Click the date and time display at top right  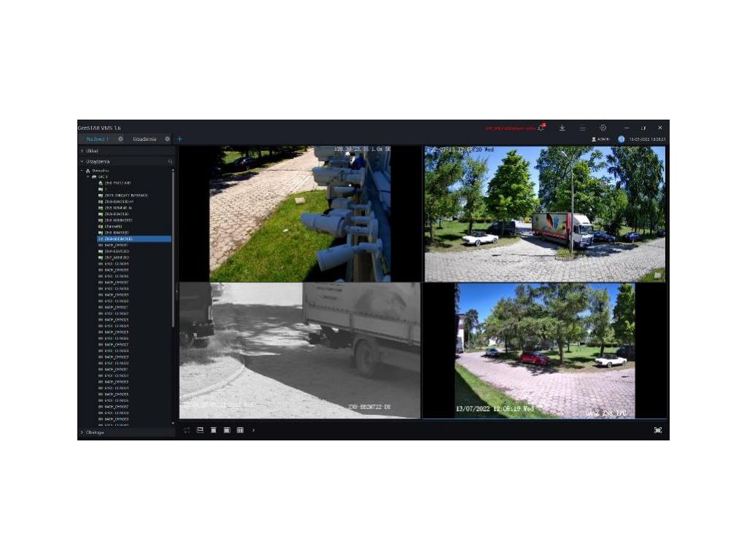pyautogui.click(x=647, y=139)
